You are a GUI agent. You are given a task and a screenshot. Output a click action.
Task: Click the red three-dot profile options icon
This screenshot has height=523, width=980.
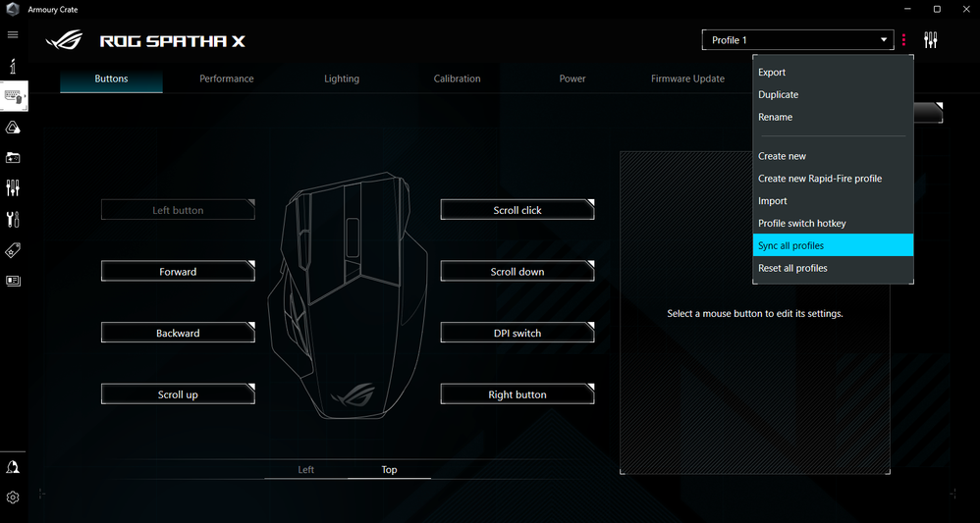coord(903,40)
